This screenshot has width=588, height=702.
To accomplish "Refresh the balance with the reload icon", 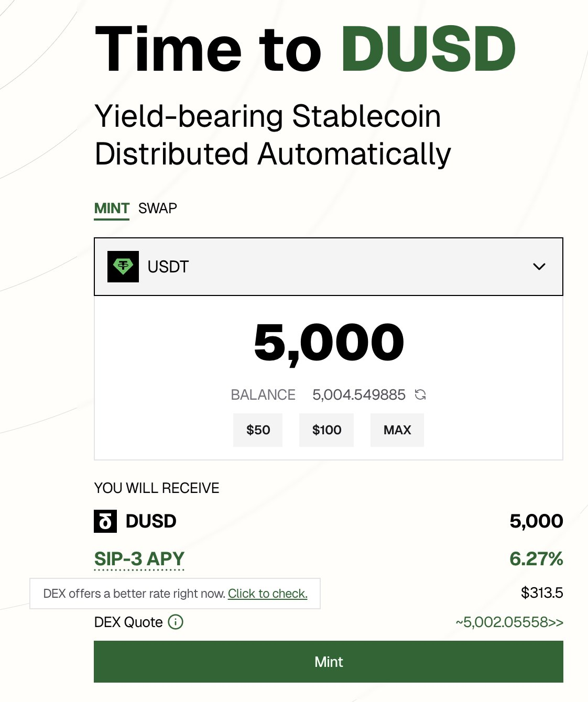I will pos(420,394).
